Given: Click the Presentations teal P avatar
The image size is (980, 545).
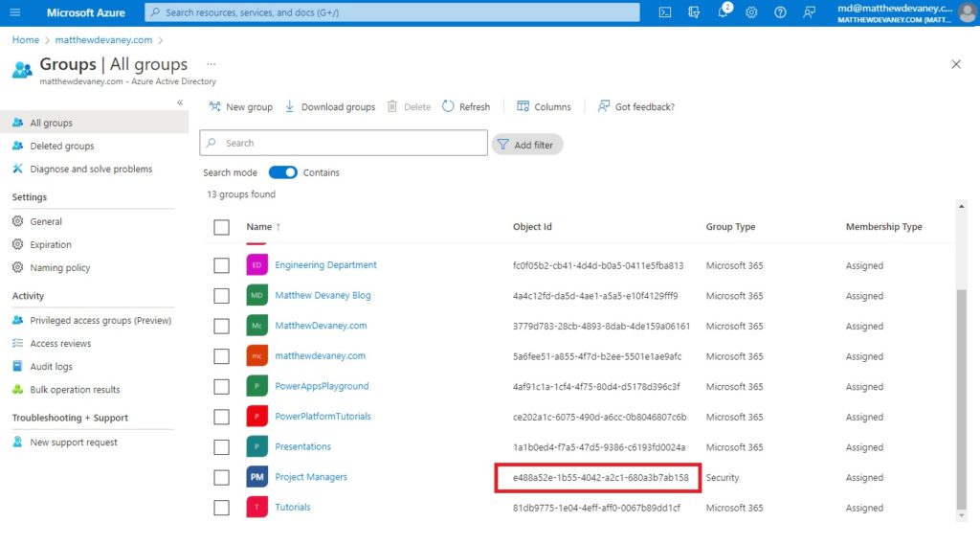Looking at the screenshot, I should coord(256,446).
